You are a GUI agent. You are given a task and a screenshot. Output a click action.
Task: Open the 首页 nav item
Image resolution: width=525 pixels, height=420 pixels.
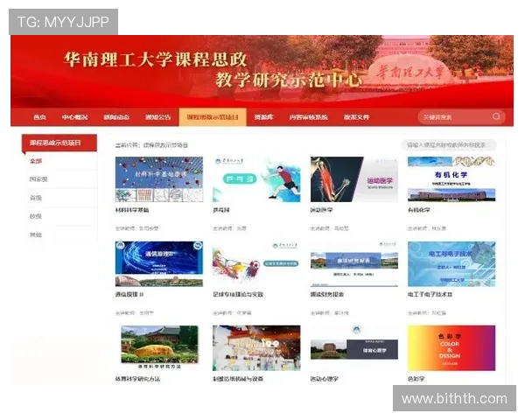point(39,117)
